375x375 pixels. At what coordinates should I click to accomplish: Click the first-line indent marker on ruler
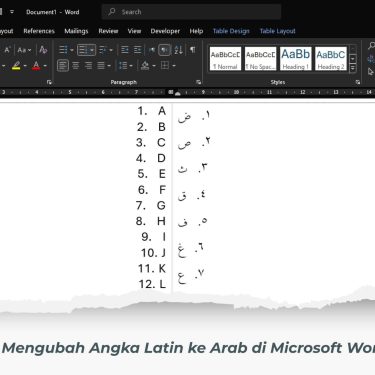[178, 93]
